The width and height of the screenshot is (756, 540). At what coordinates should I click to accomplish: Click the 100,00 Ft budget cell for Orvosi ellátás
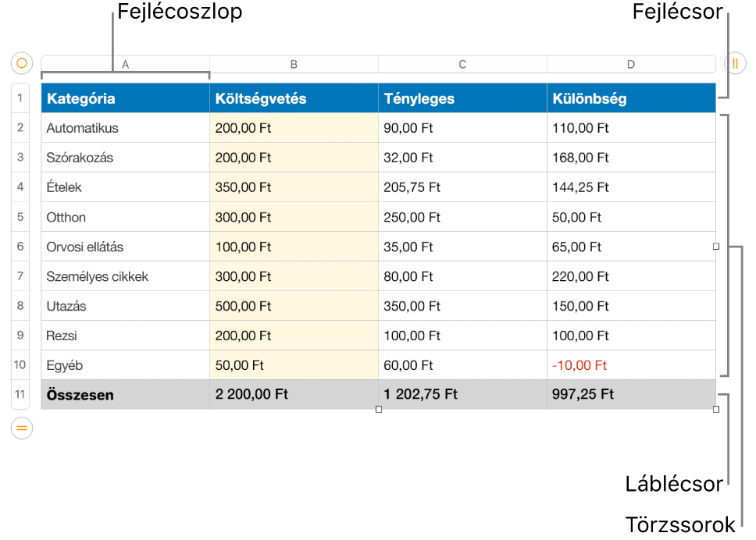point(294,247)
